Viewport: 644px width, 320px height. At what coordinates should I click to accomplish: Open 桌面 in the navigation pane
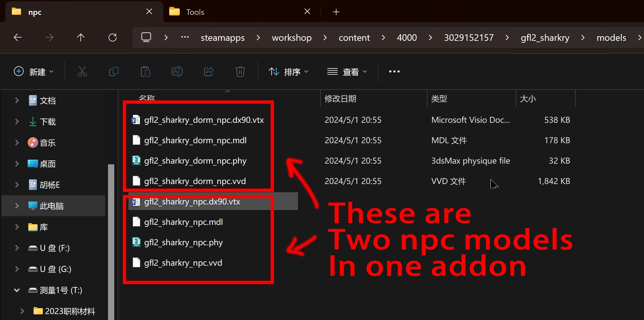pos(47,164)
